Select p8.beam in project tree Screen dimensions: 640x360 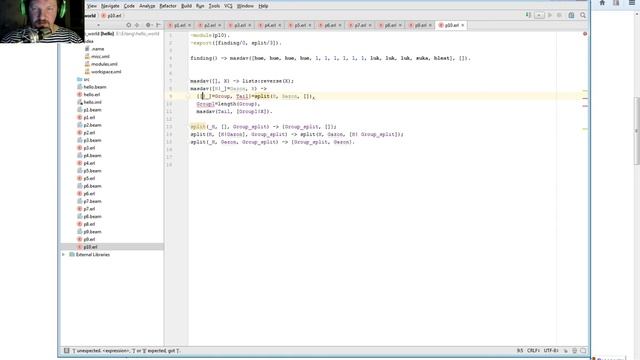92,217
